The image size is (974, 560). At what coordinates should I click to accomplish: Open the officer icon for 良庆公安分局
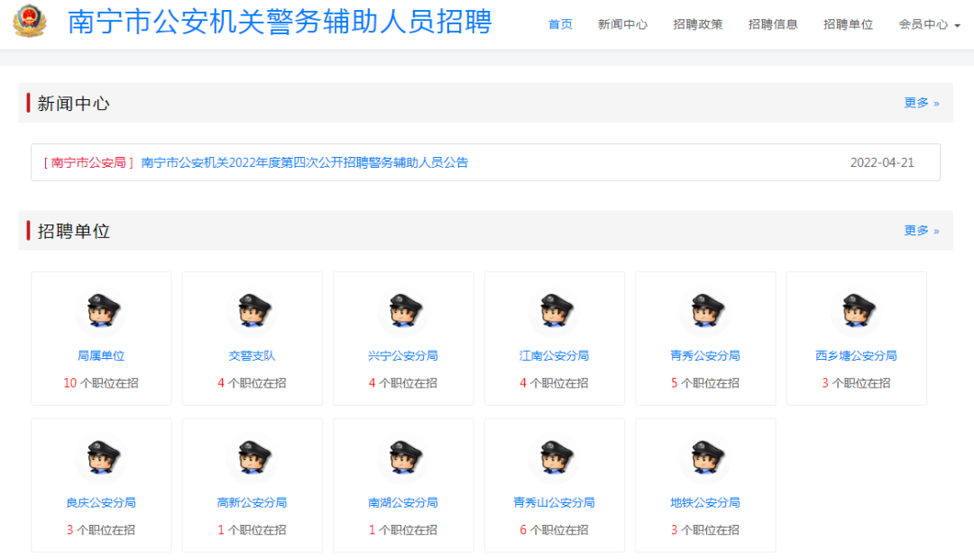pyautogui.click(x=100, y=458)
